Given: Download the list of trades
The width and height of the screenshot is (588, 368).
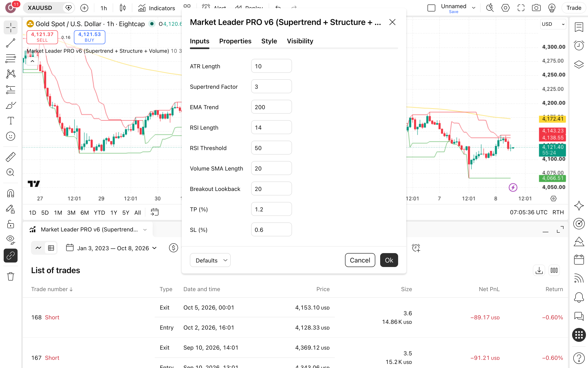Looking at the screenshot, I should [539, 270].
